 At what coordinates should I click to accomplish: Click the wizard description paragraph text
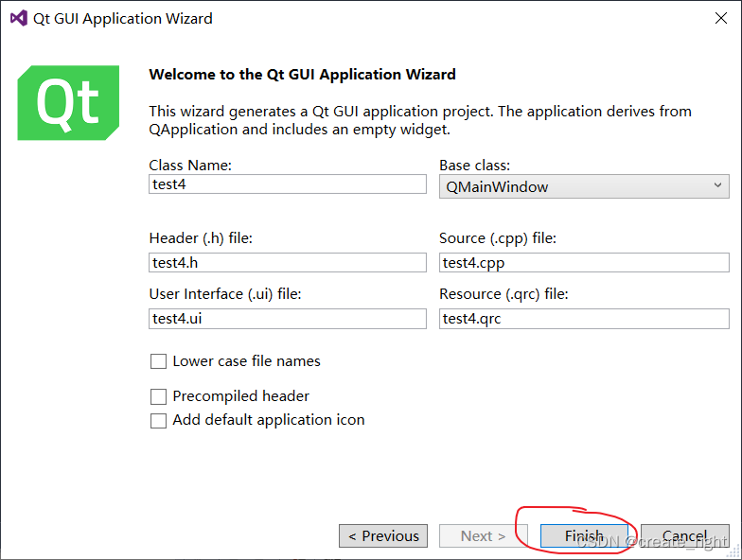(420, 120)
